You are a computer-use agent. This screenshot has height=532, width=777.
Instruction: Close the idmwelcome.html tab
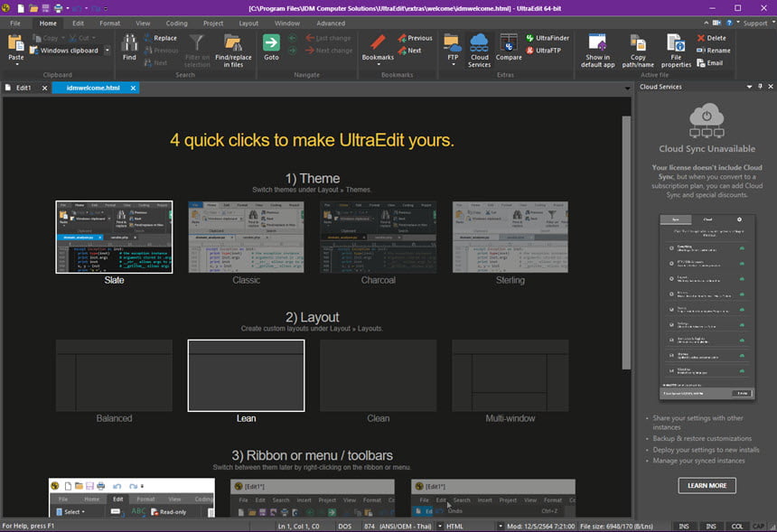pos(133,89)
